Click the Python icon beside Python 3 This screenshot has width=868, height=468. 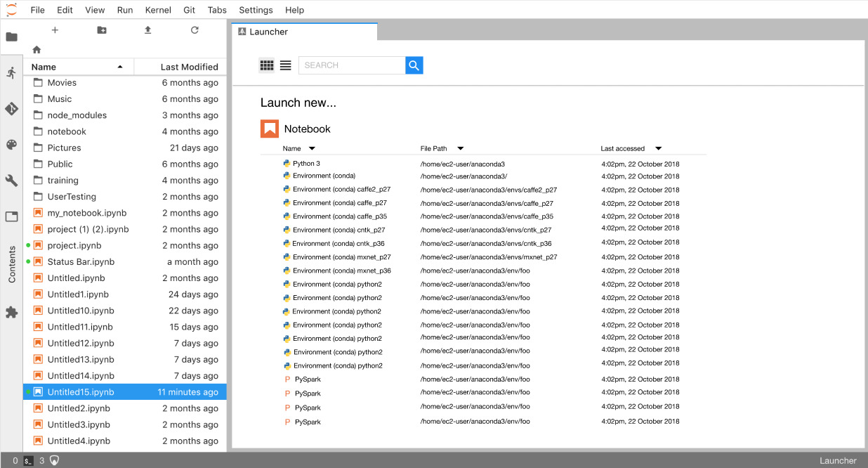pos(287,163)
